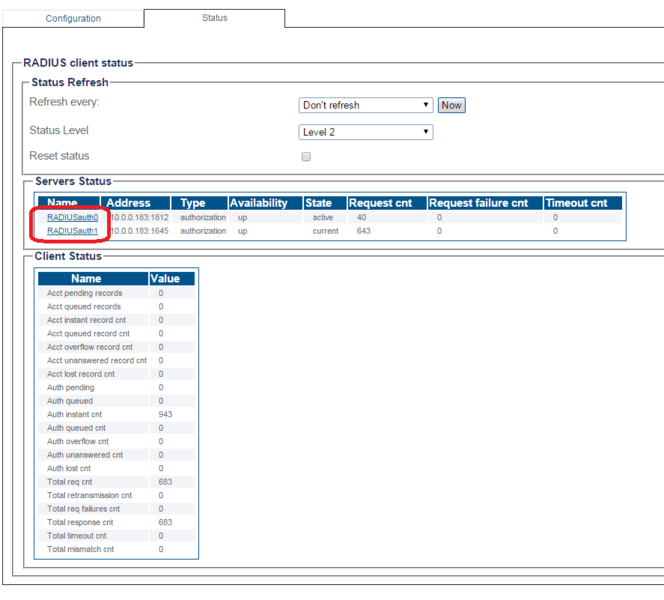Click the Now refresh button
664x600 pixels.
pos(451,105)
